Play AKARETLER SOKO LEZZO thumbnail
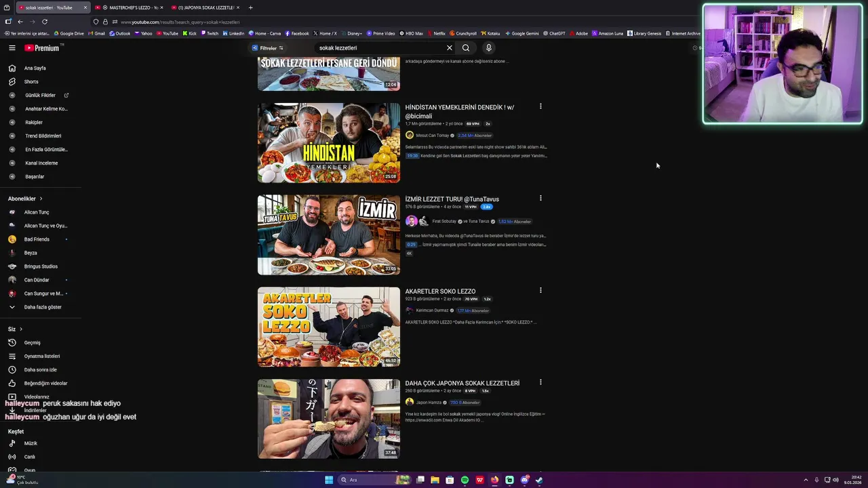The image size is (868, 488). pos(329,327)
